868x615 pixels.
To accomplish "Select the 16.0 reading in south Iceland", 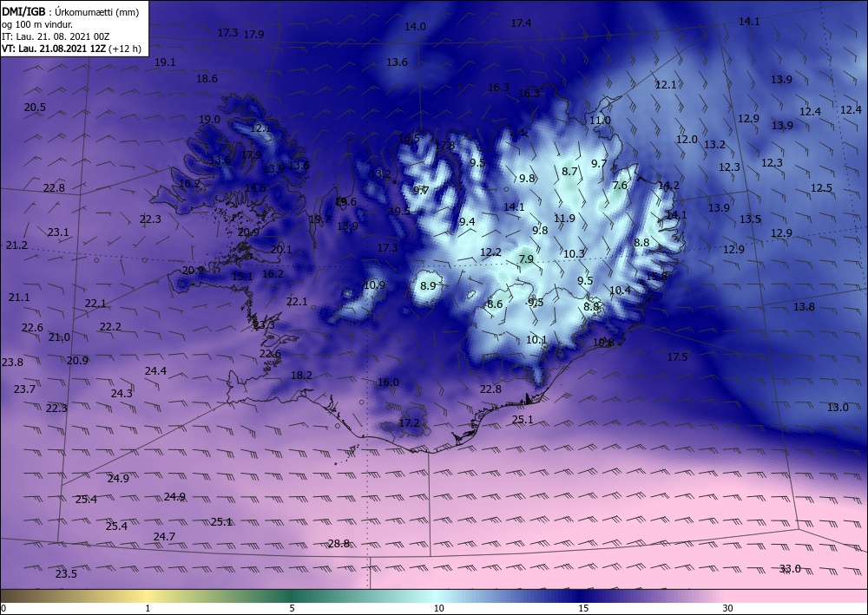I will coord(389,382).
